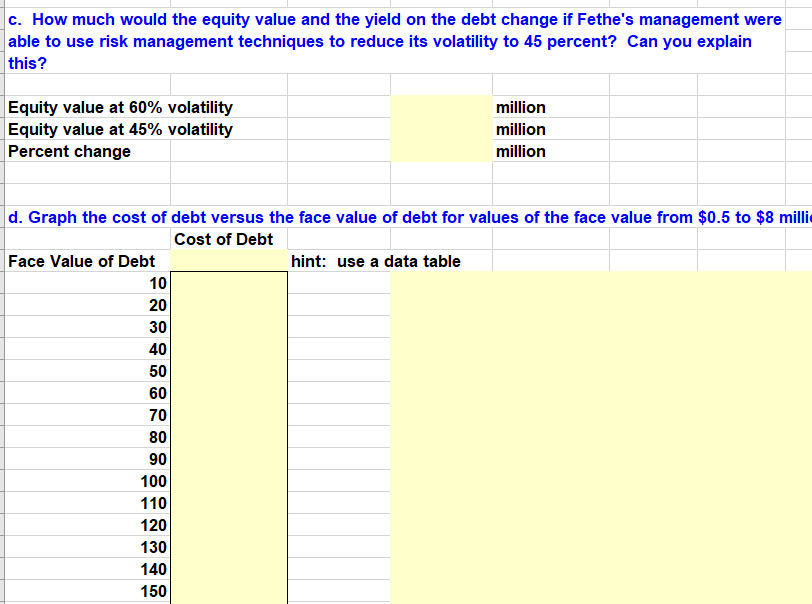Screen dimensions: 812x604
Task: Select the cost of debt cell beside 100
Action: [x=229, y=481]
